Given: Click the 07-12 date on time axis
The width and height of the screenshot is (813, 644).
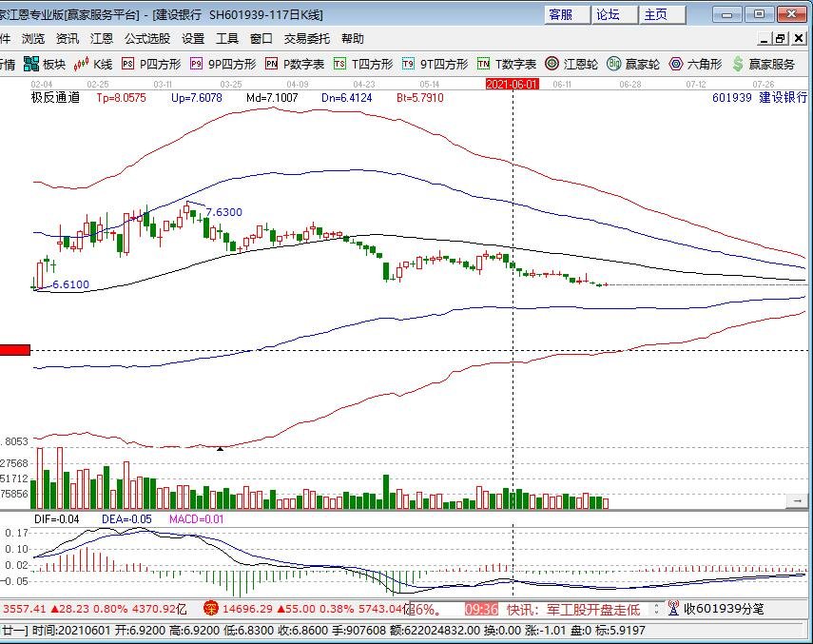Looking at the screenshot, I should [696, 84].
